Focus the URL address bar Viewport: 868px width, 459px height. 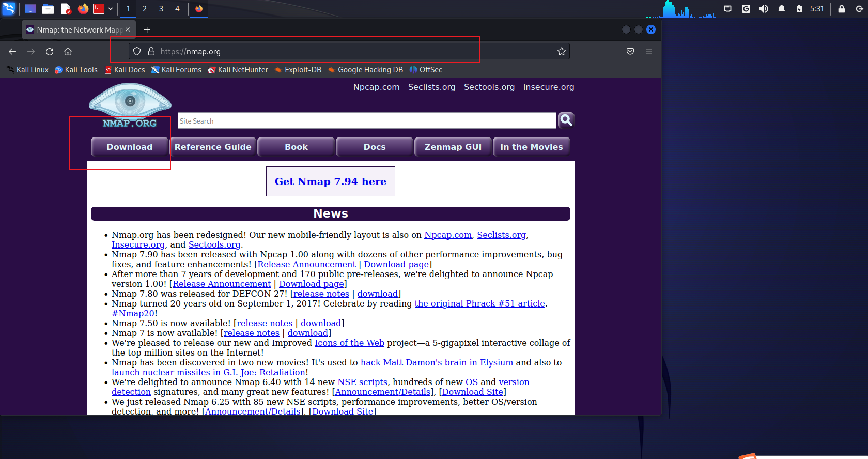349,51
